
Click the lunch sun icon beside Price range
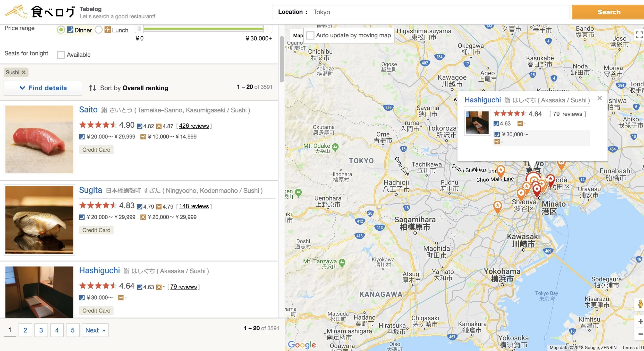[107, 30]
